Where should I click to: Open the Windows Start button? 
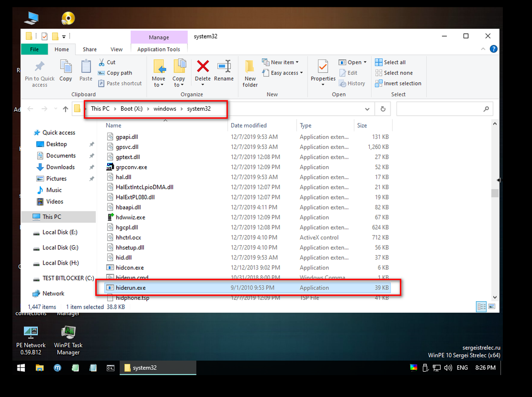pyautogui.click(x=21, y=368)
